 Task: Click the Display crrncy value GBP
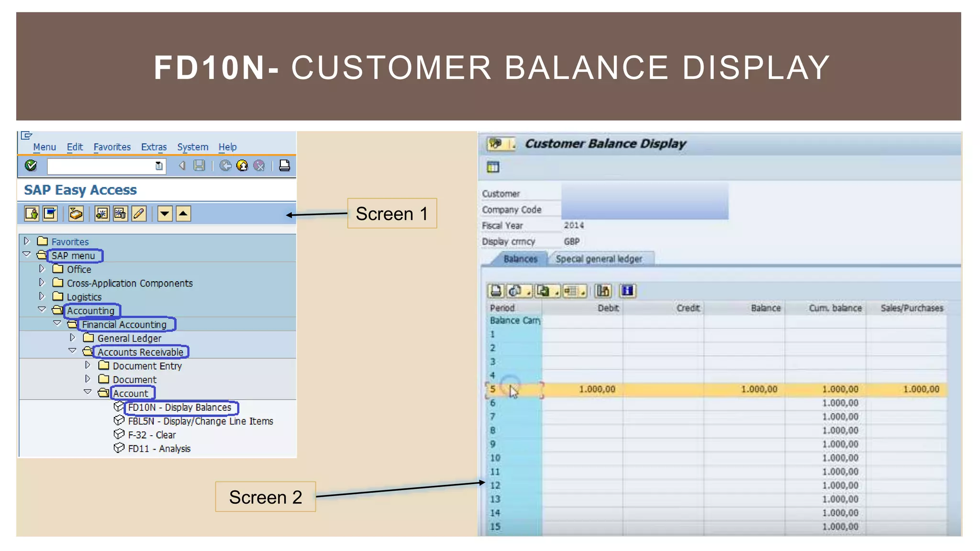(571, 242)
